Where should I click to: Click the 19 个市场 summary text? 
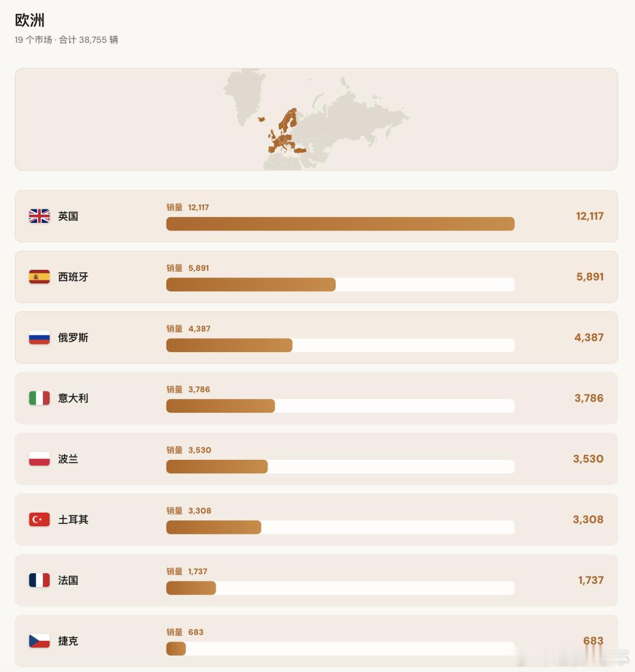[x=34, y=40]
